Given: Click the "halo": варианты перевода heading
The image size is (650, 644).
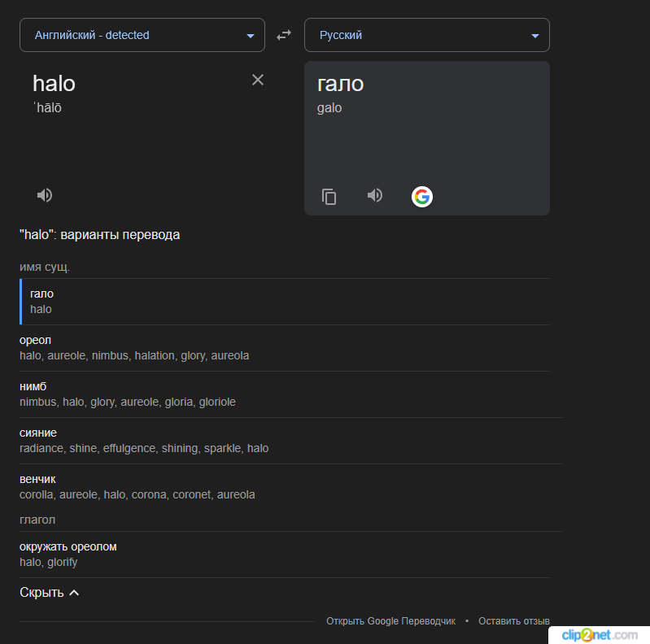Looking at the screenshot, I should pos(99,235).
